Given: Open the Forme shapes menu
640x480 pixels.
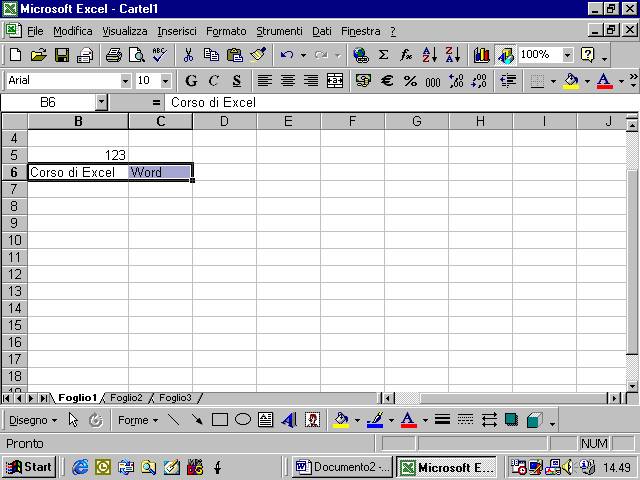Looking at the screenshot, I should click(x=138, y=420).
